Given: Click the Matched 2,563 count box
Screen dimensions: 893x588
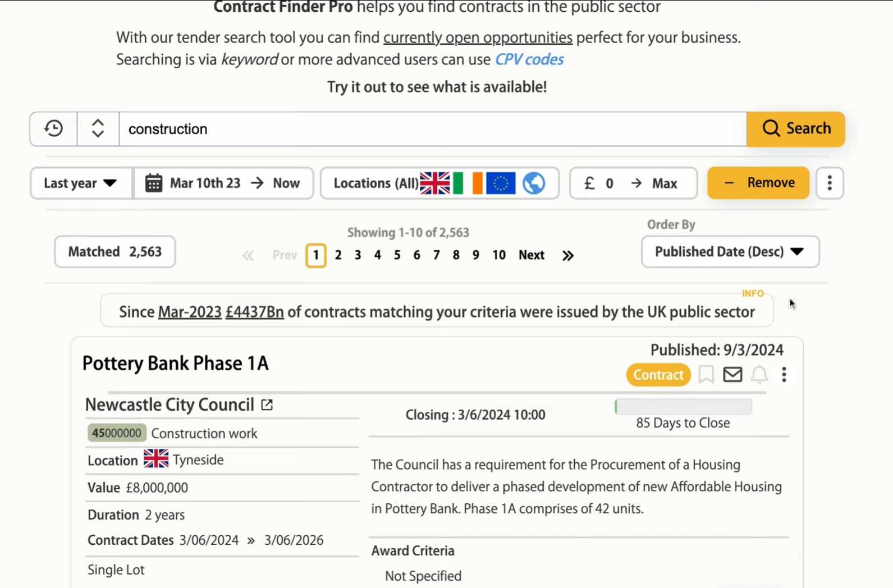Looking at the screenshot, I should tap(115, 251).
